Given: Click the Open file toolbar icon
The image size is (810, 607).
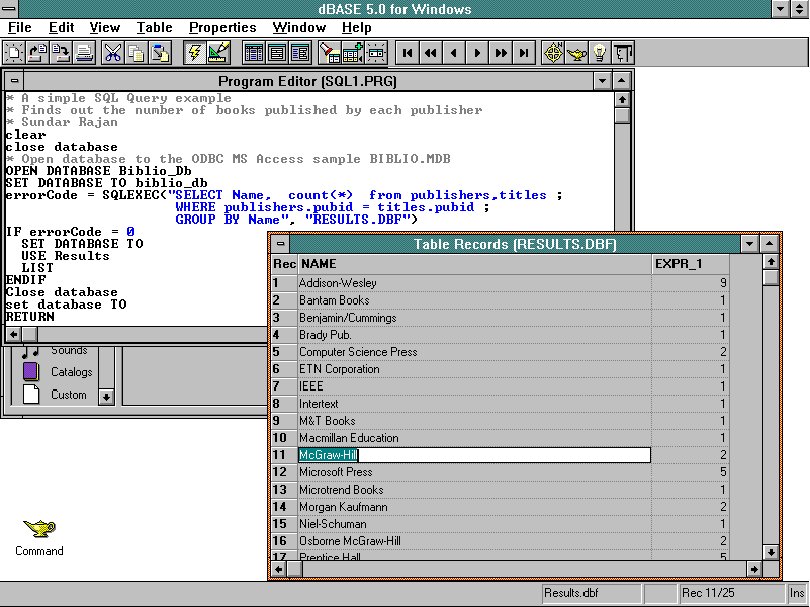Looking at the screenshot, I should click(x=37, y=53).
